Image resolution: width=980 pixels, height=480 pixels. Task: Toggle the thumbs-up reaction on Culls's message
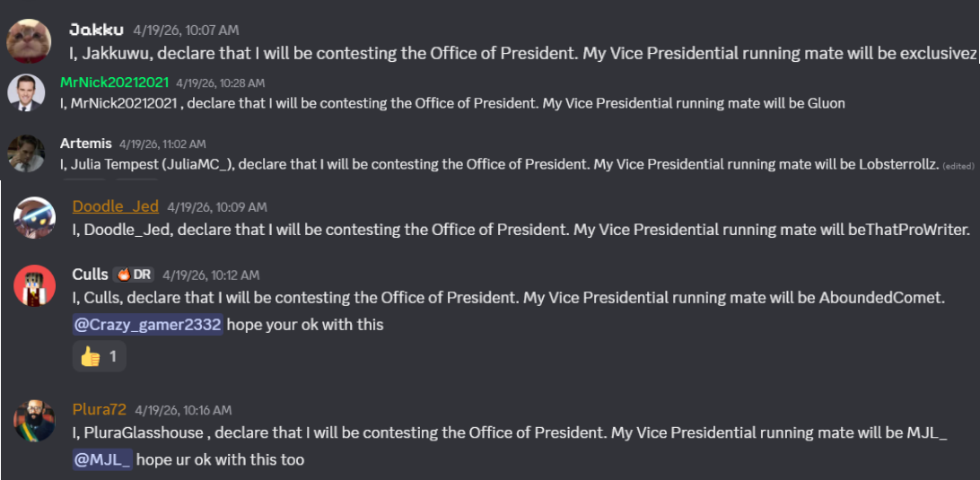click(100, 357)
